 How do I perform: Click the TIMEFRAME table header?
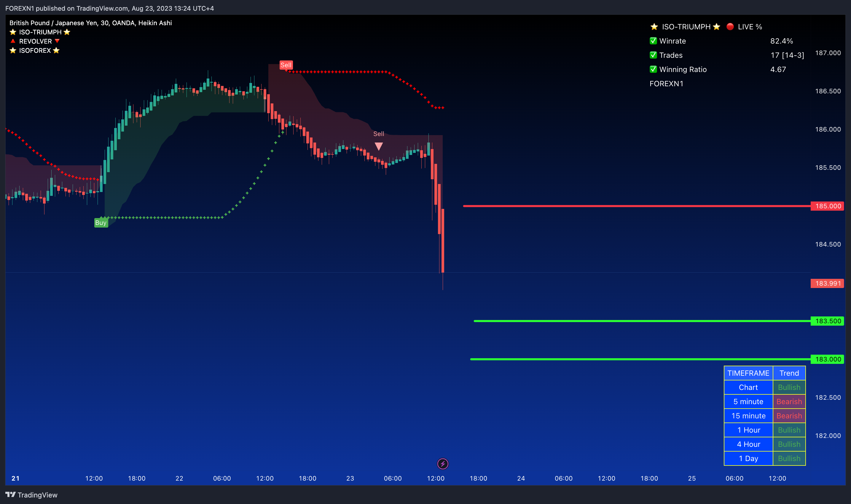click(748, 373)
